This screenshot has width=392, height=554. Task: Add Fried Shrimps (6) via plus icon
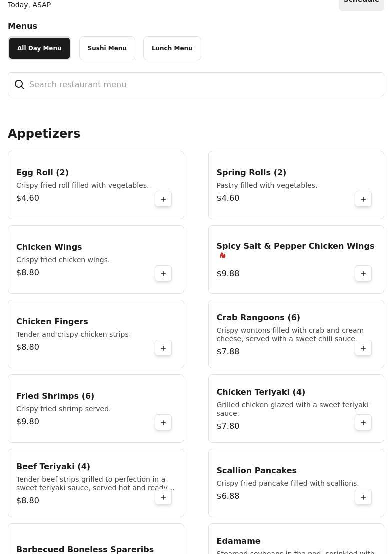click(163, 423)
